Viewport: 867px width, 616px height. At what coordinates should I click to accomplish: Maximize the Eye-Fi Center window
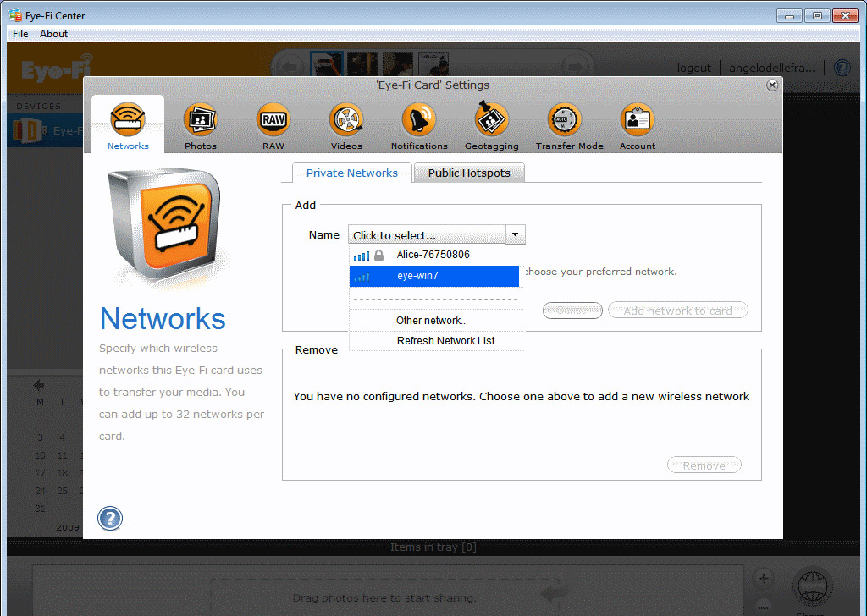(817, 16)
